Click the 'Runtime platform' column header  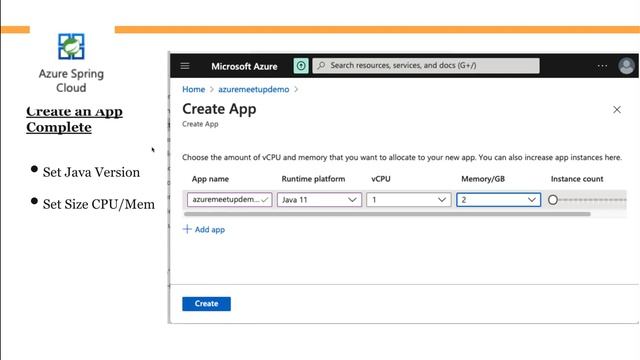pos(313,179)
